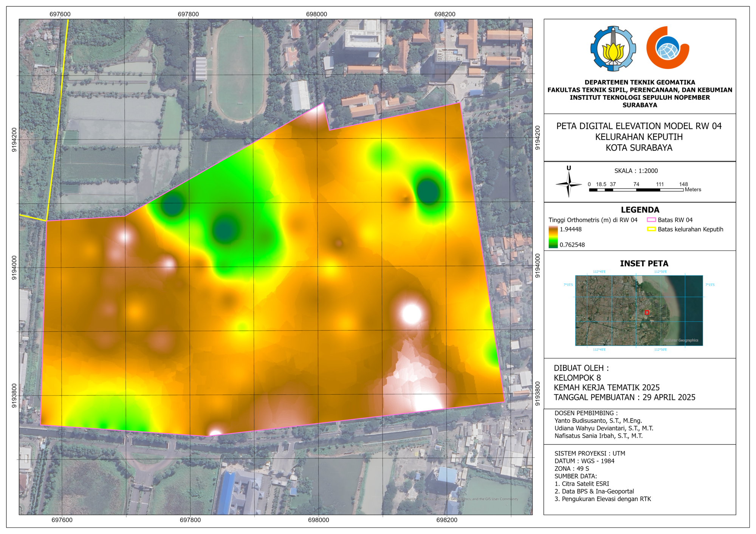The width and height of the screenshot is (756, 534).
Task: Click the Citra Satelit ESRI data source
Action: 582,484
